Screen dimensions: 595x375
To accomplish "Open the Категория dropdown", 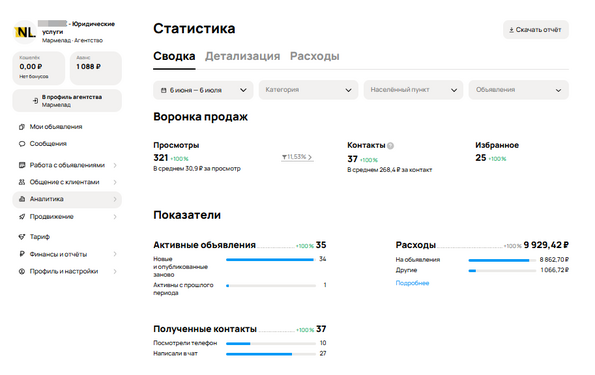I will (308, 90).
